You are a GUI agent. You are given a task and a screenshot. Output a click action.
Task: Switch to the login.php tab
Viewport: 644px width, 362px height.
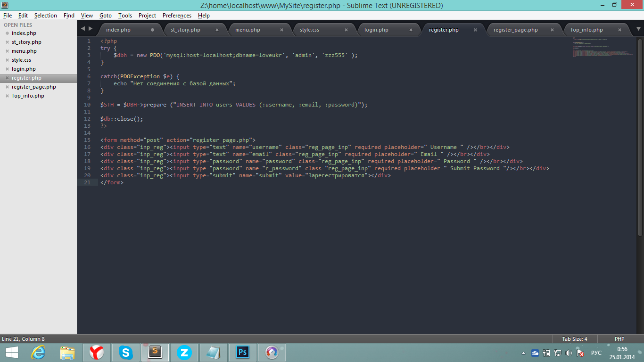(x=376, y=30)
